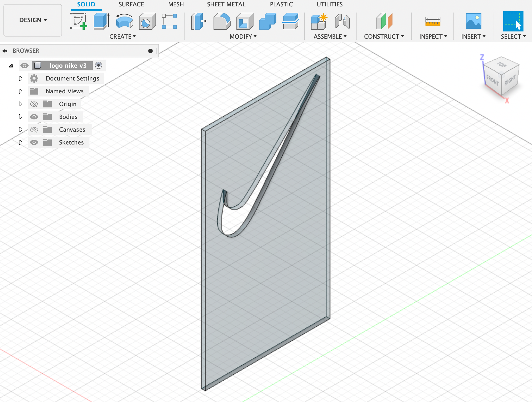Select the Canvases tree item label
Screen dimensions: 532x402
[x=72, y=130]
